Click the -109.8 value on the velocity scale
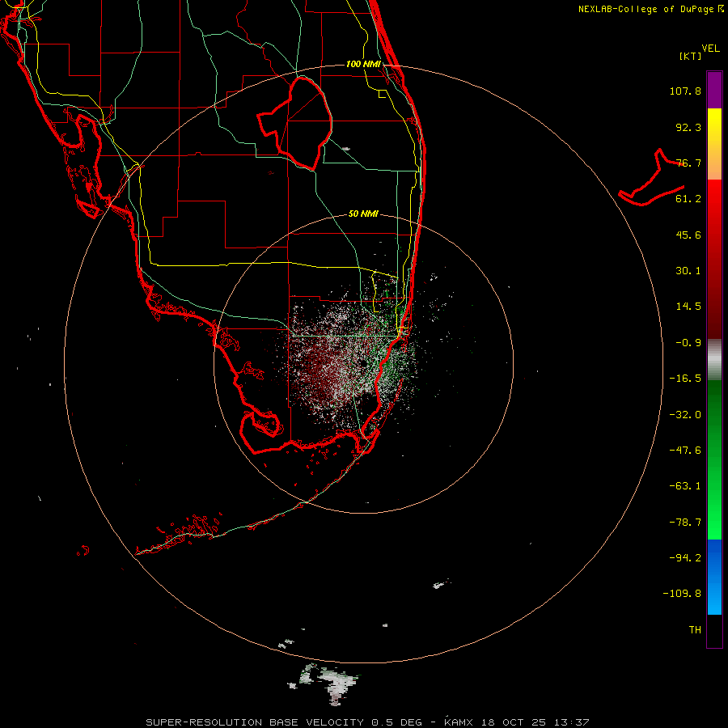 (x=682, y=594)
